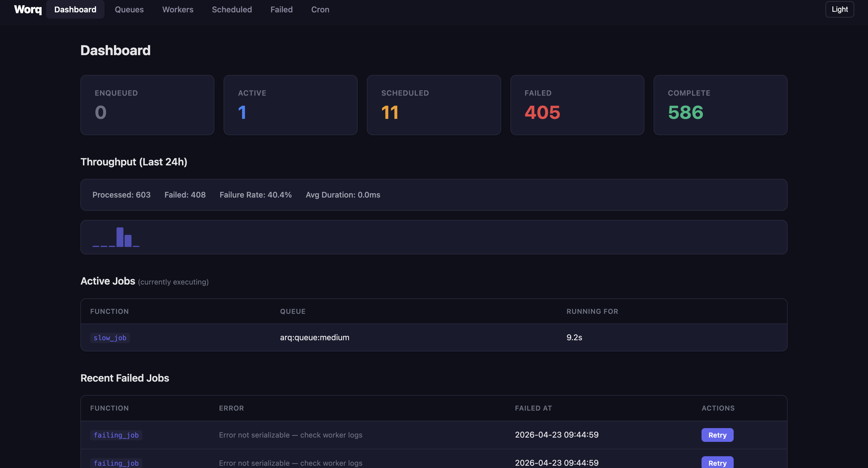Screen dimensions: 868x468
Task: Open the Scheduled count card
Action: click(x=434, y=105)
